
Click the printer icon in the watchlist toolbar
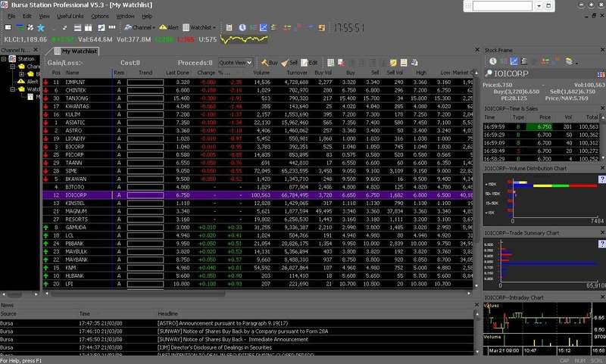(414, 63)
